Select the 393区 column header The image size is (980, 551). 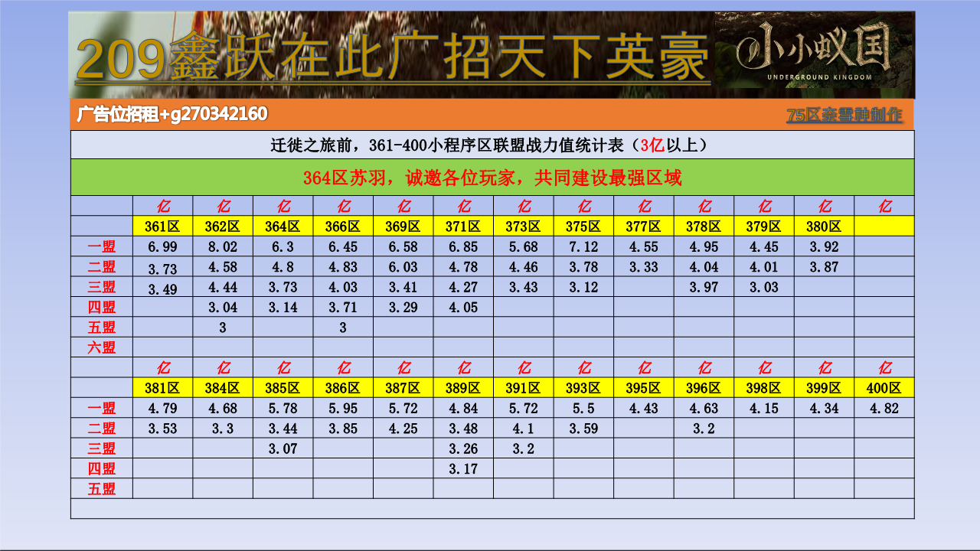[583, 388]
